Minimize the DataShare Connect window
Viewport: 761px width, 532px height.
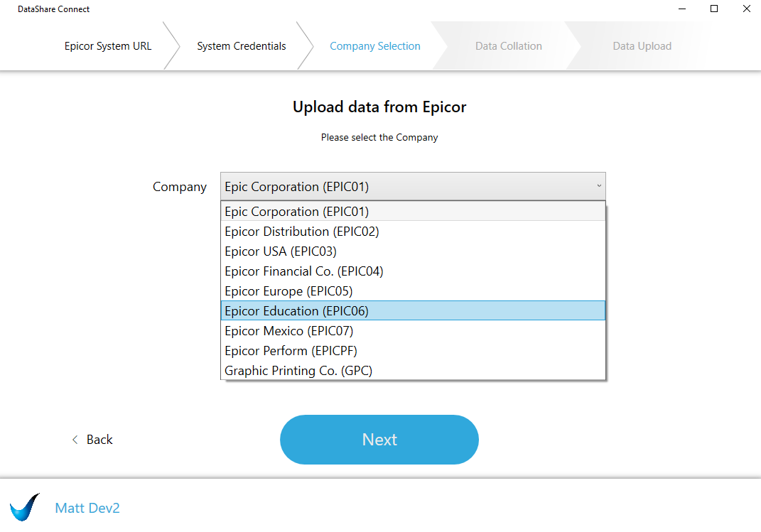coord(682,9)
